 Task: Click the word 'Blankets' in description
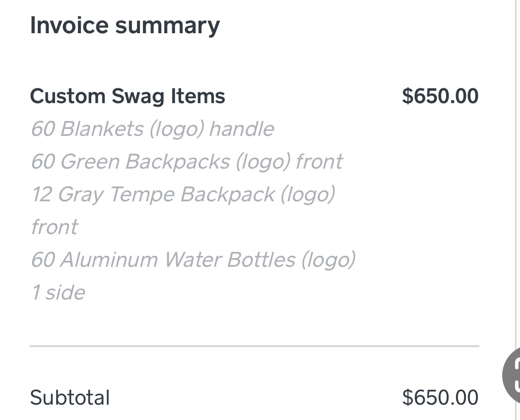click(x=102, y=129)
